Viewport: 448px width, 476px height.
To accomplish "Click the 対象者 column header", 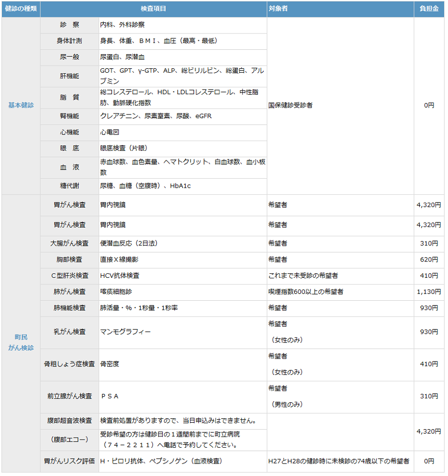I will click(x=340, y=9).
